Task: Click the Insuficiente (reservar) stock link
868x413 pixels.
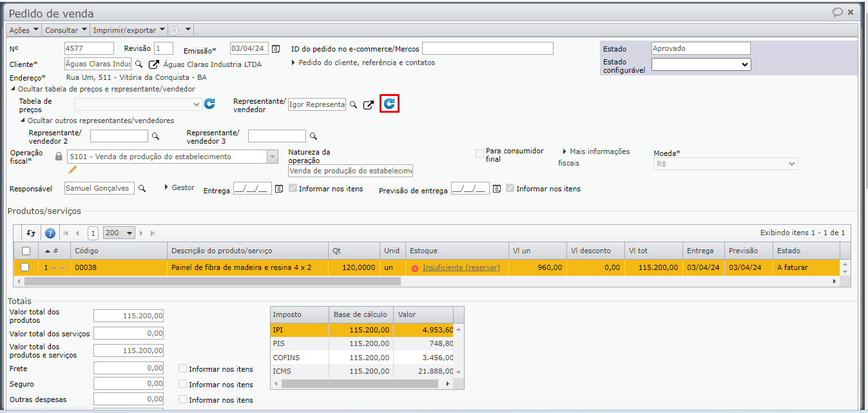Action: (x=461, y=267)
